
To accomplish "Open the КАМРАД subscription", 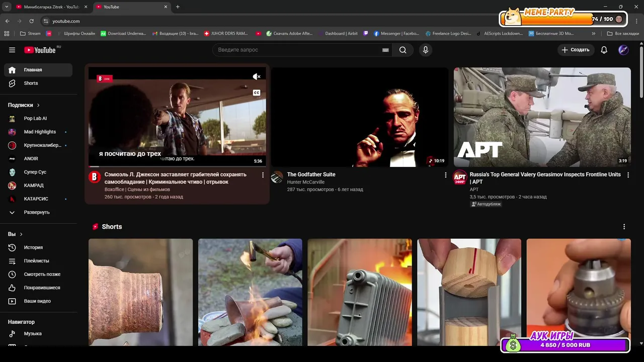I will click(38, 186).
